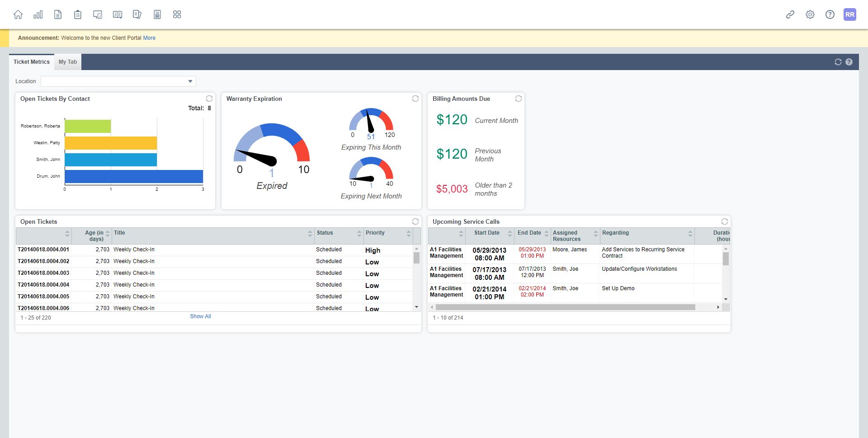
Task: Open ticket T20140618.0004.001
Action: click(x=43, y=250)
